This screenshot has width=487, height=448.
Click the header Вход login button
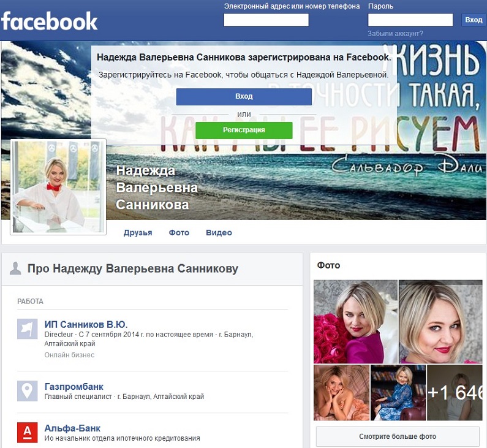474,20
